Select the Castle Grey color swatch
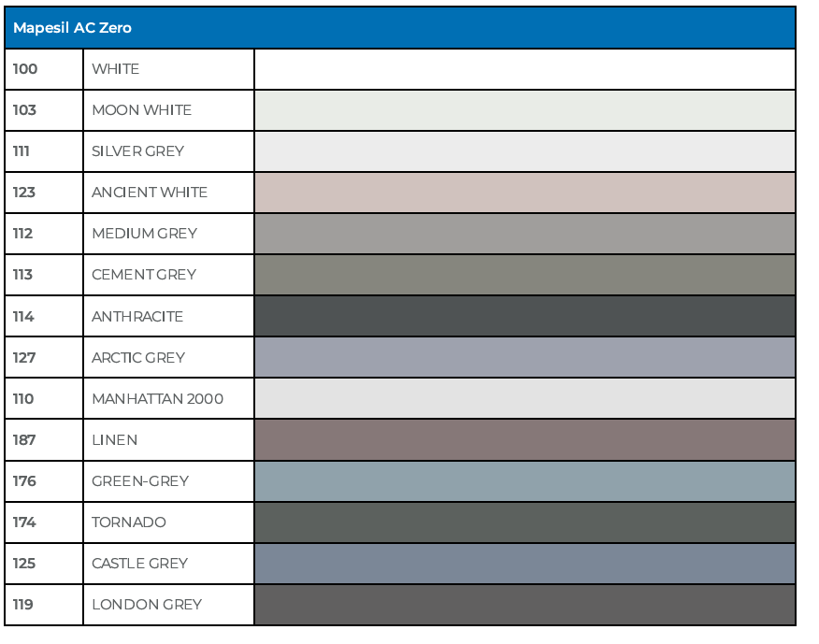 (x=524, y=563)
